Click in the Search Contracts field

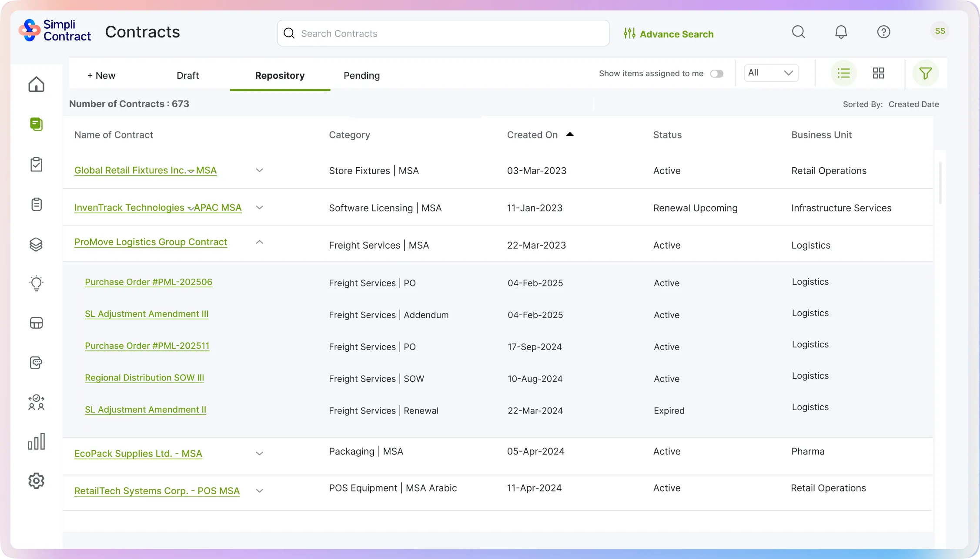click(443, 33)
